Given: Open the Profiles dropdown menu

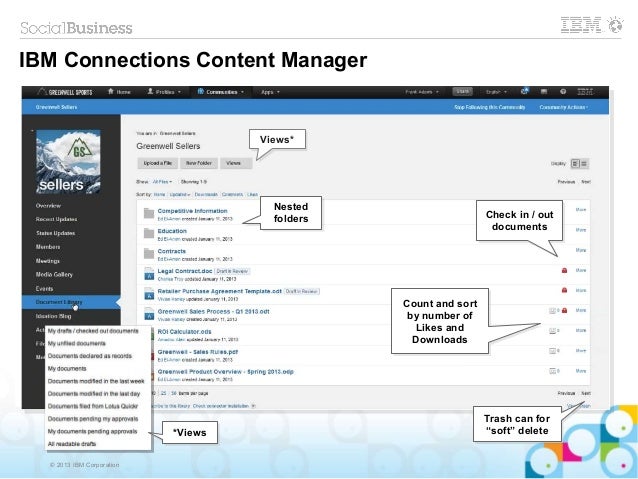Looking at the screenshot, I should pyautogui.click(x=164, y=92).
